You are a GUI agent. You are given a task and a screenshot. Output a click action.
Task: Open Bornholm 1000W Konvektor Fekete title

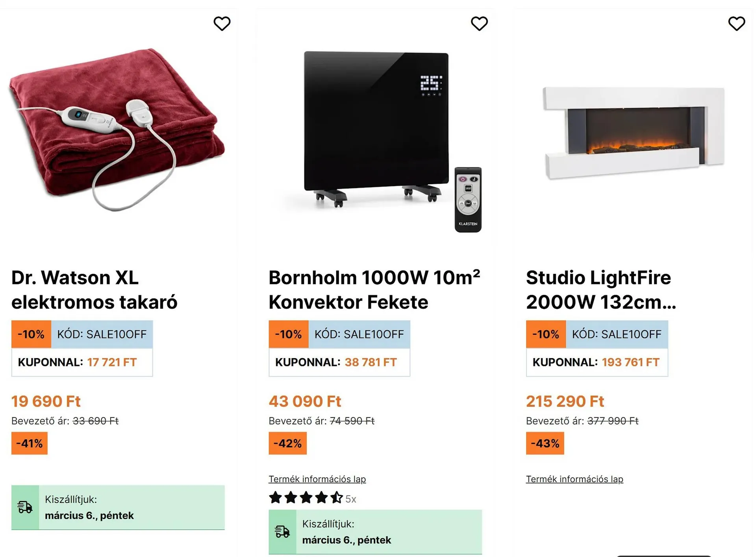tap(374, 290)
